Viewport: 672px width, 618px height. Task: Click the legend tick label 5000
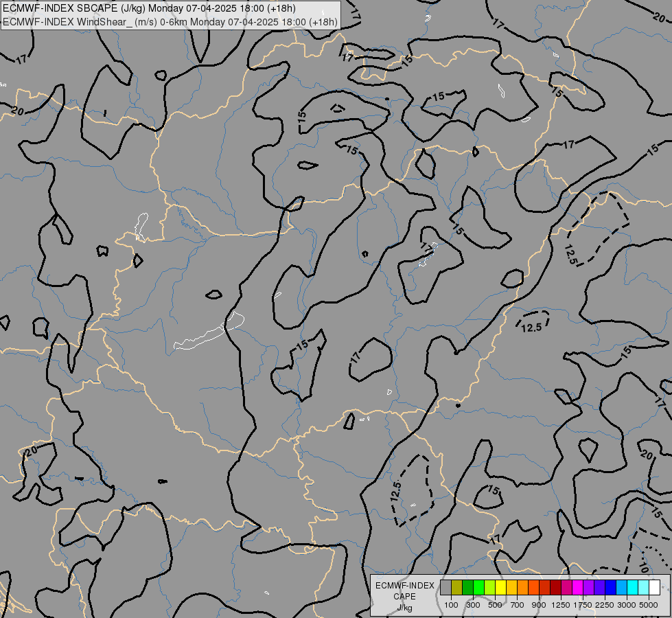pyautogui.click(x=649, y=605)
